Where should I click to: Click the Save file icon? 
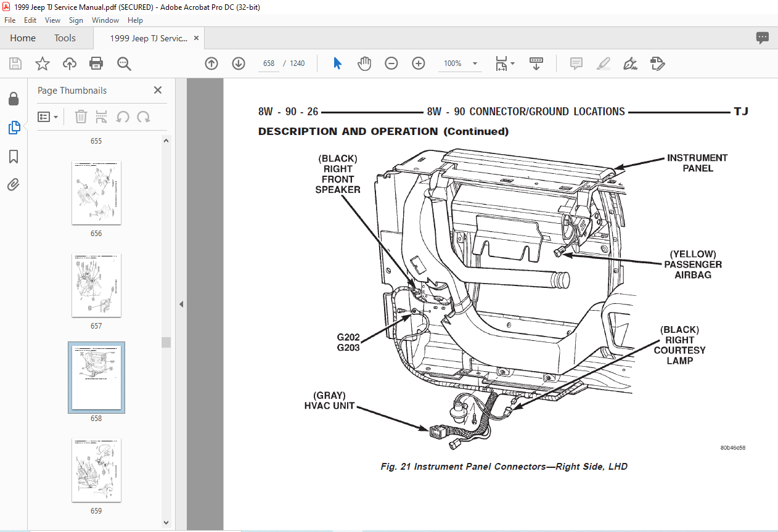point(15,63)
